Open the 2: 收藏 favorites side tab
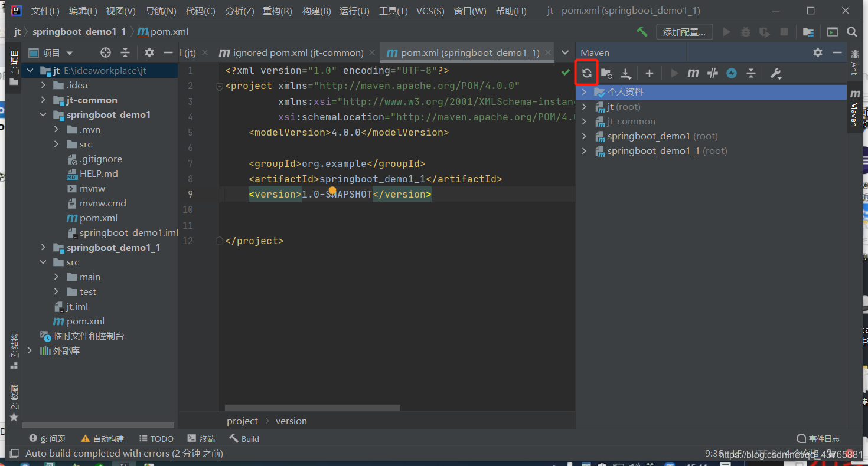Screen dimensions: 868x466 [14, 403]
